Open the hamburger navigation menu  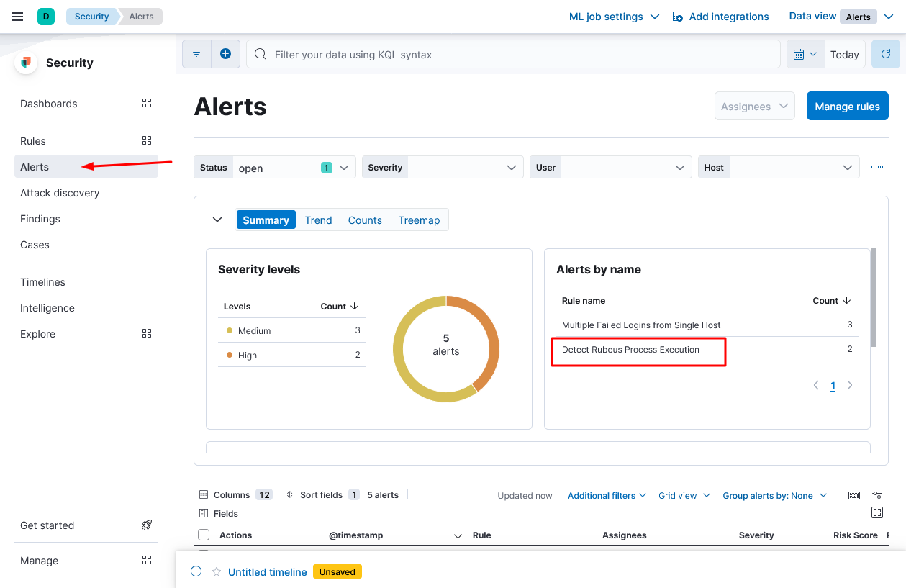point(17,17)
